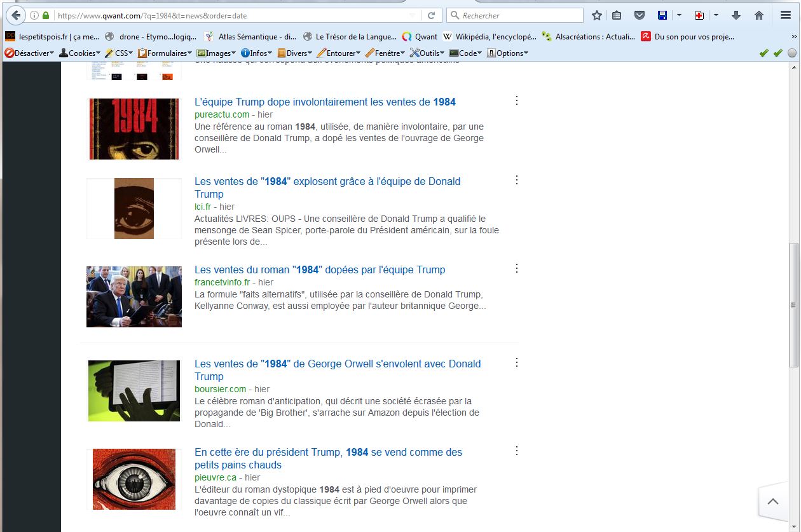The width and height of the screenshot is (801, 532).
Task: Reload the page with the refresh icon
Action: pyautogui.click(x=431, y=15)
